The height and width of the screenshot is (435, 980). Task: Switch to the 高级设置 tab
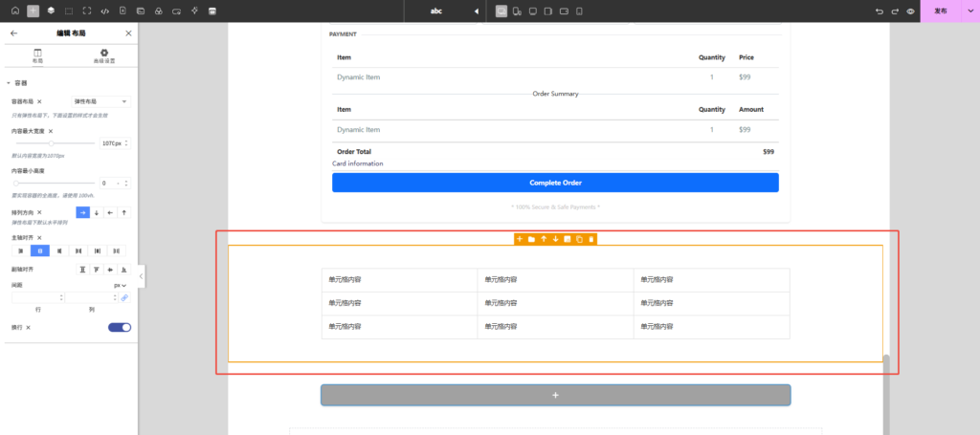103,55
